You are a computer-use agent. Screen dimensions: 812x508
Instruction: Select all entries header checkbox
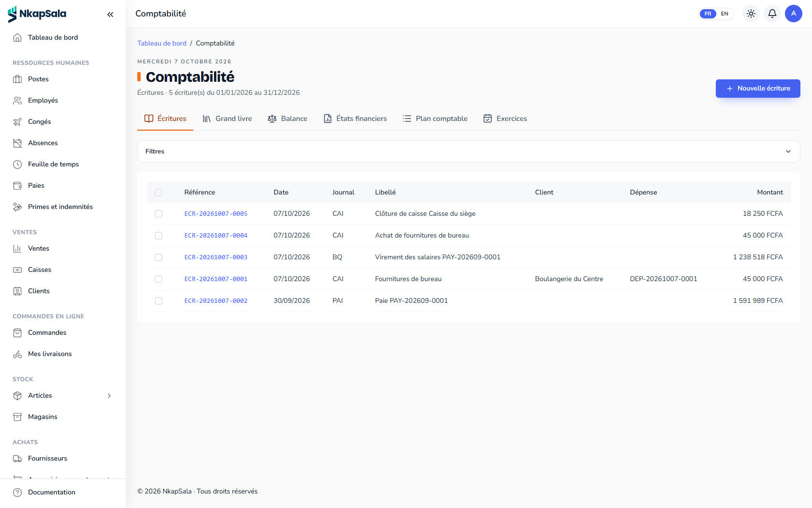tap(159, 193)
